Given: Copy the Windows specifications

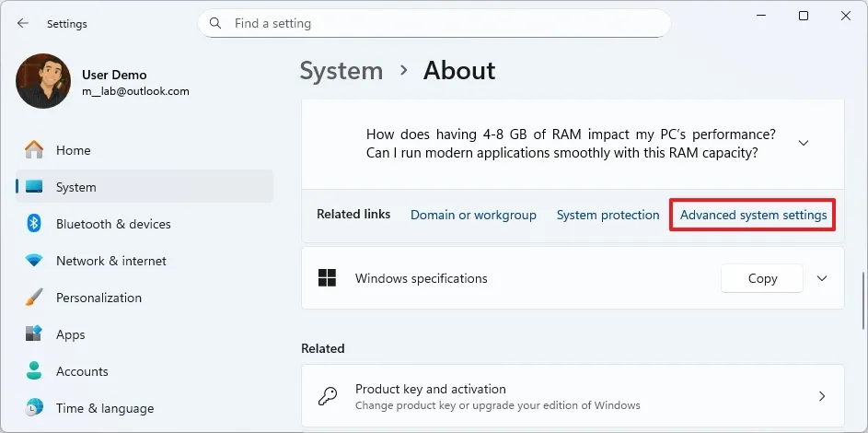Looking at the screenshot, I should (x=762, y=278).
